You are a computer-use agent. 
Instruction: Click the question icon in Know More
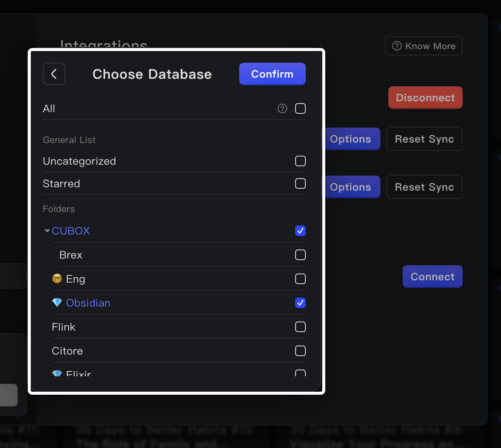point(397,46)
